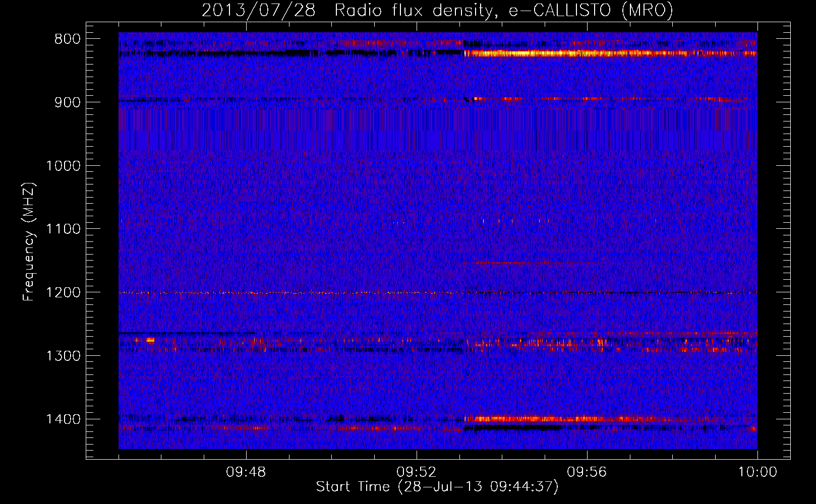The image size is (816, 504).
Task: Click the 09:56 time tick label
Action: tap(587, 472)
